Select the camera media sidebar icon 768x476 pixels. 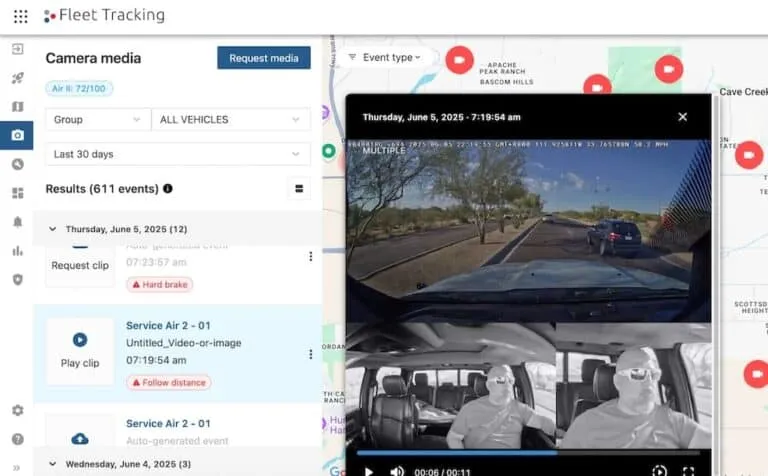click(17, 135)
